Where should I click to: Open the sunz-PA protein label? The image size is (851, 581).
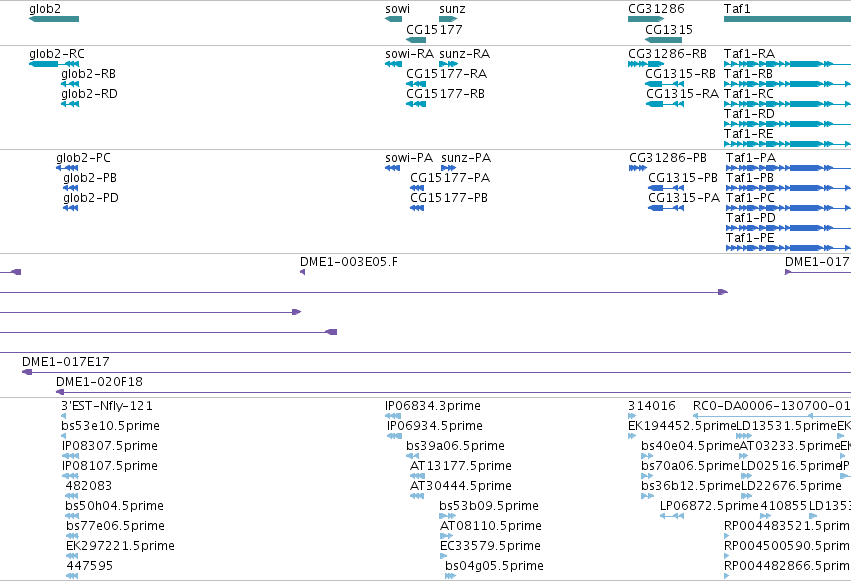pos(466,158)
